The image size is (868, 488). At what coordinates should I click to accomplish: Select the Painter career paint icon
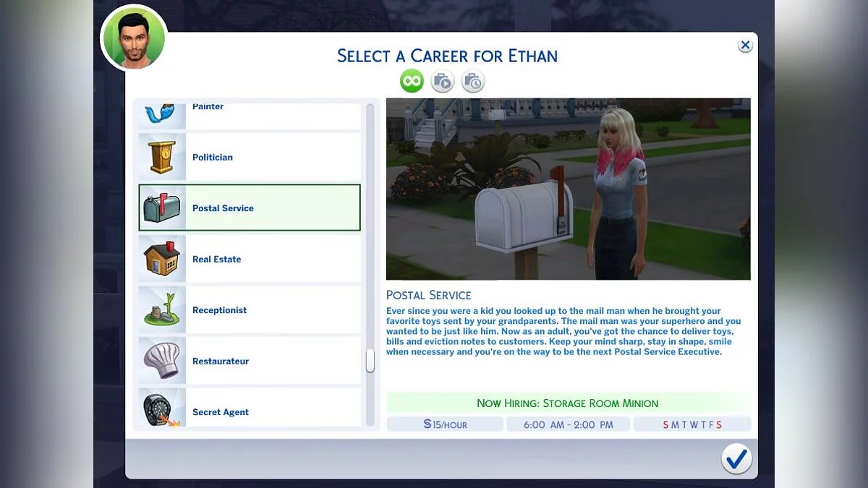pyautogui.click(x=161, y=114)
